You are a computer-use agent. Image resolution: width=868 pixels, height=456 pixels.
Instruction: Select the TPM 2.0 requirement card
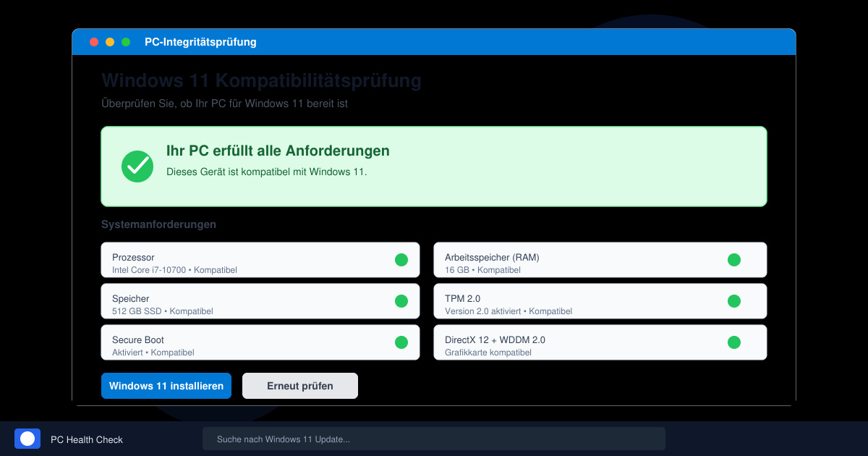[600, 301]
